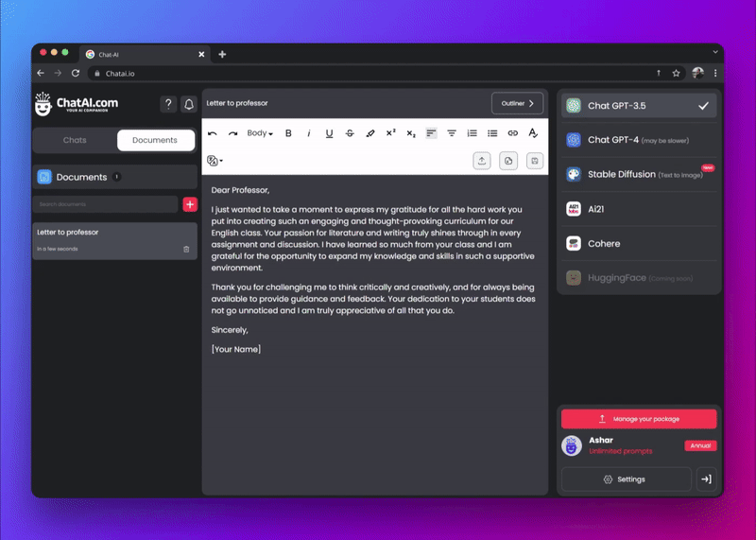Undo the last edit in the editor toolbar
The width and height of the screenshot is (756, 540).
[212, 133]
